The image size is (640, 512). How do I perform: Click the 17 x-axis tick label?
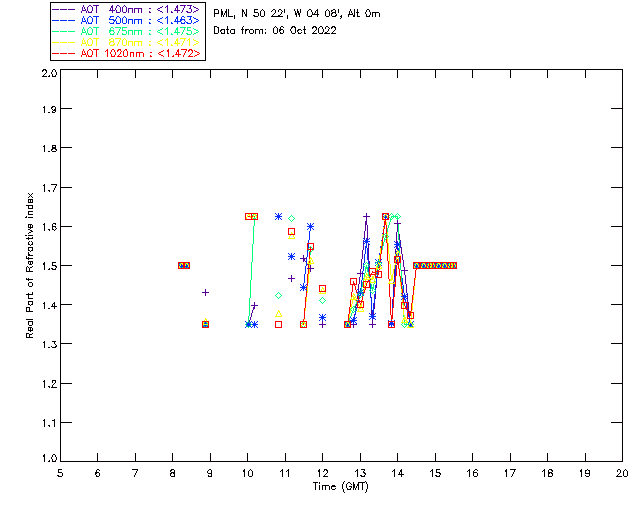coord(510,473)
